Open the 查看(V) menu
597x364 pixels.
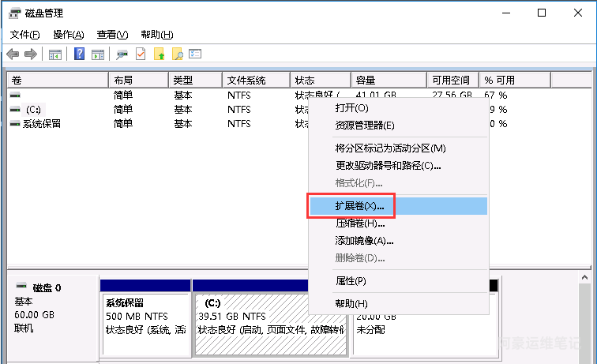pos(112,35)
